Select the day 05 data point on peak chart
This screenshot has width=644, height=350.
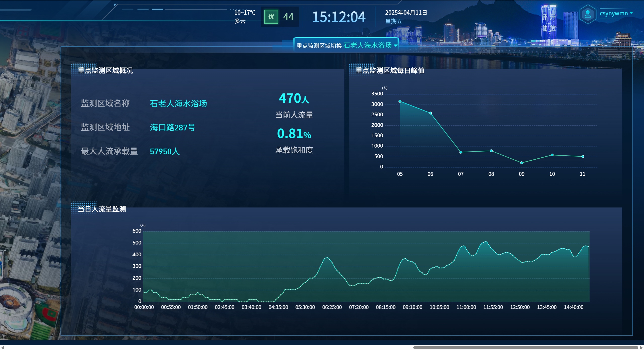coord(400,101)
